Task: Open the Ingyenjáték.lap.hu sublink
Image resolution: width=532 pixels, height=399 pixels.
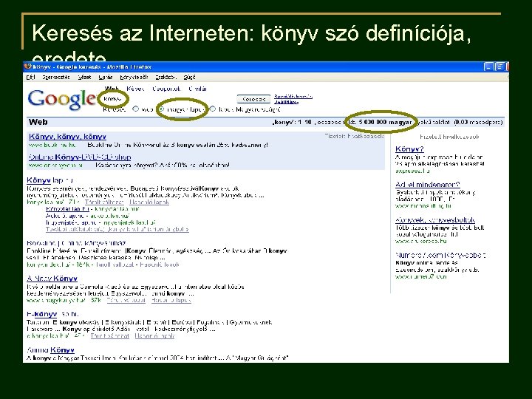Action: click(x=71, y=222)
